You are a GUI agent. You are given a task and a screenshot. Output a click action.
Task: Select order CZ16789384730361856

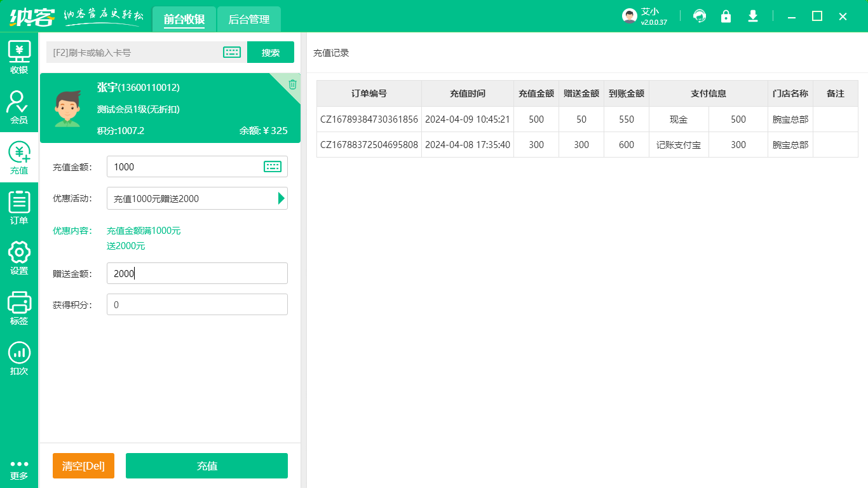(x=369, y=119)
